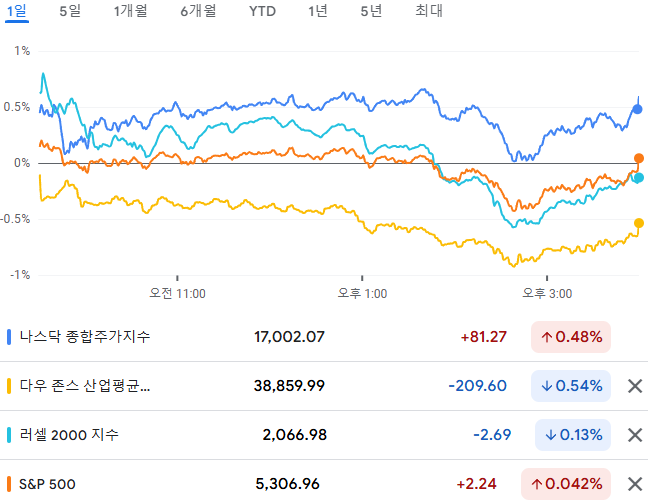648x502 pixels.
Task: Remove the S&P 500 comparison with X
Action: tap(635, 484)
